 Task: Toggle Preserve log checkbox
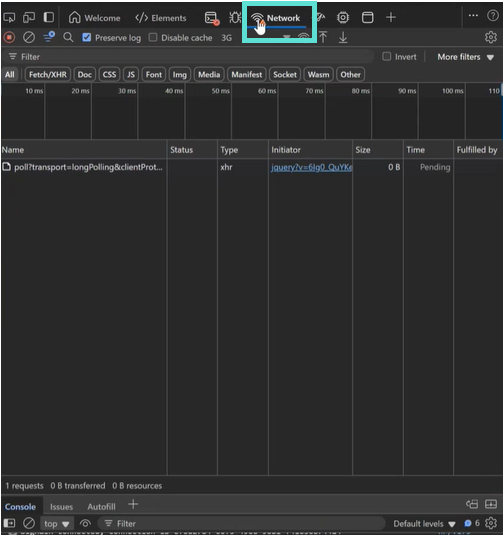click(x=87, y=37)
